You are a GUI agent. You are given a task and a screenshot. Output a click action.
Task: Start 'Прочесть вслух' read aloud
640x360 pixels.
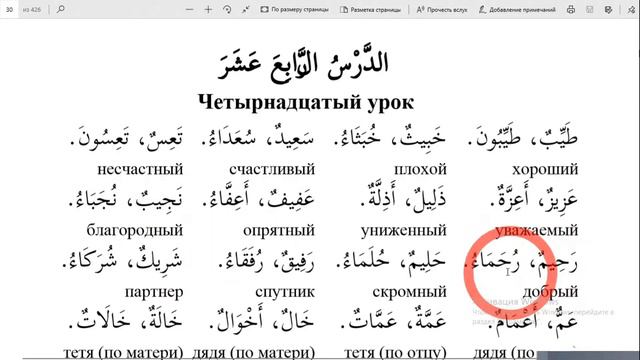[x=442, y=9]
